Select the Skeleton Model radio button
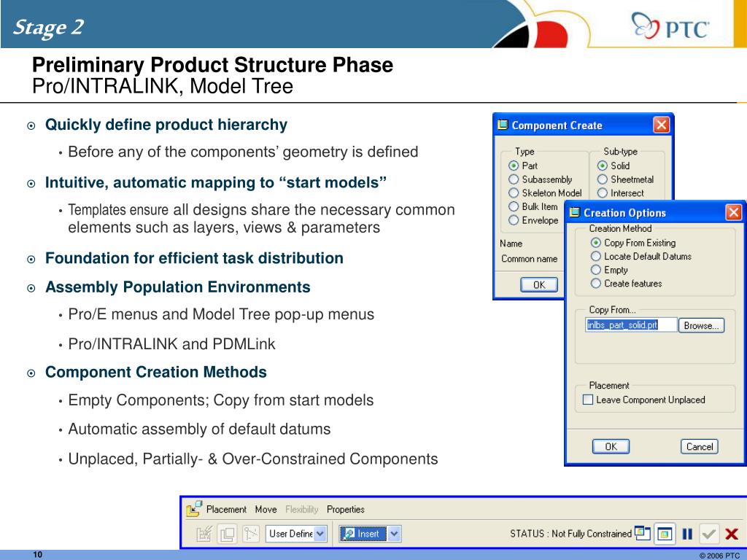 pos(514,192)
